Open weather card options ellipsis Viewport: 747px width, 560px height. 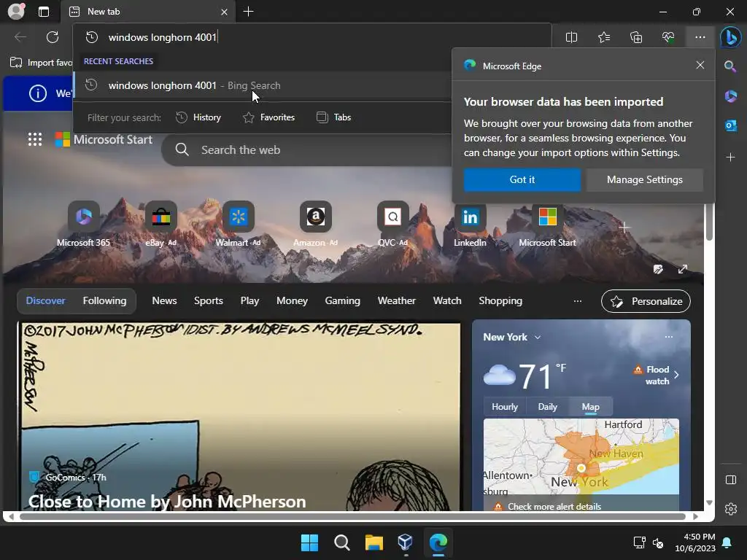pos(669,337)
